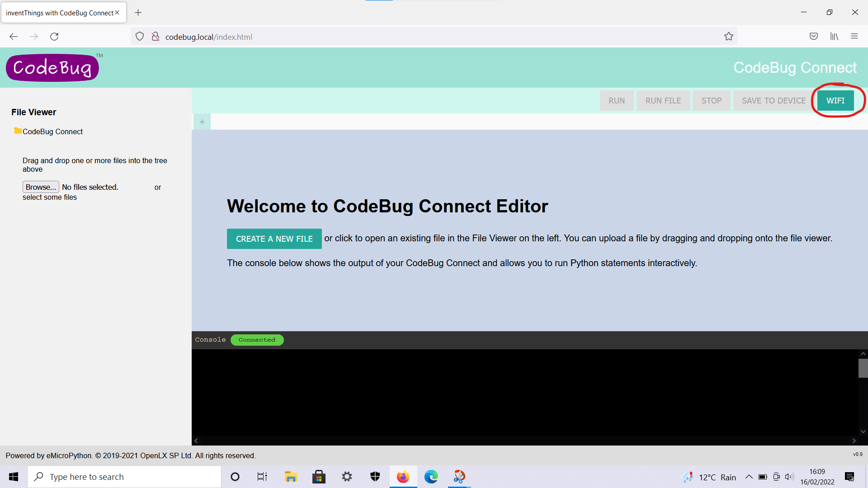Viewport: 868px width, 488px height.
Task: Click the STOP button to halt execution
Action: pos(712,100)
